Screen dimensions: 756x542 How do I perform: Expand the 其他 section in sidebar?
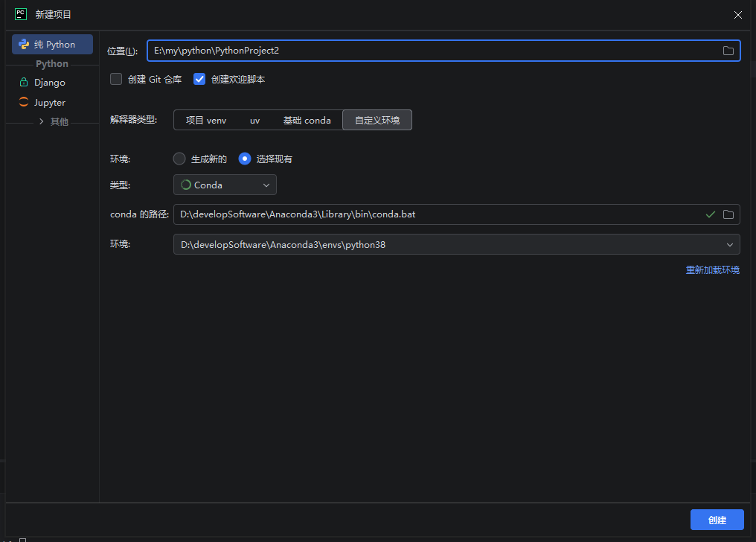[42, 121]
